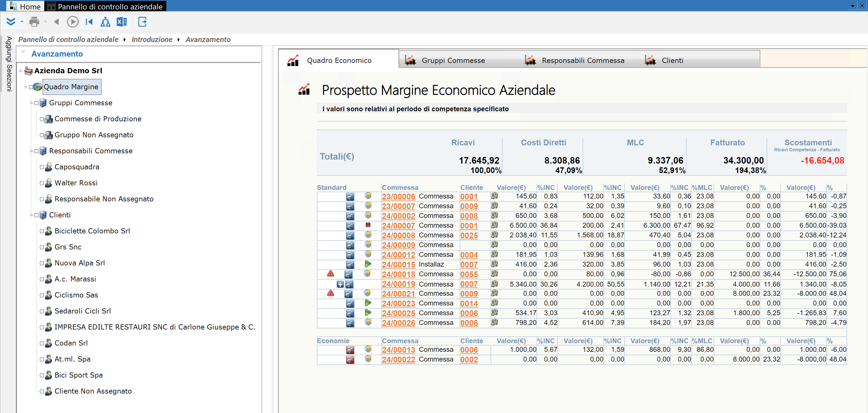The width and height of the screenshot is (868, 413).
Task: Expand row 24/00019 with the plus icon
Action: point(340,285)
